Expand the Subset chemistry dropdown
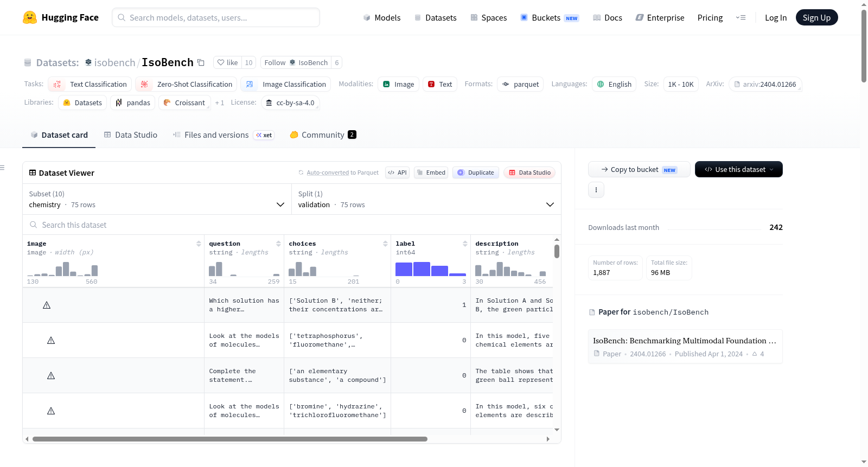This screenshot has height=467, width=868. coord(157,199)
